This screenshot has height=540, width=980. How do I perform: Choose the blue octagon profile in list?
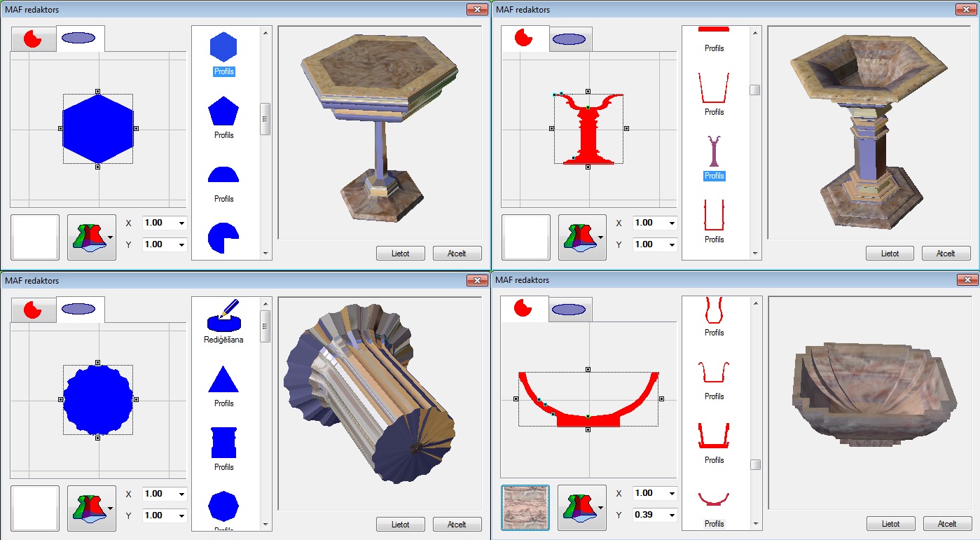pyautogui.click(x=223, y=505)
